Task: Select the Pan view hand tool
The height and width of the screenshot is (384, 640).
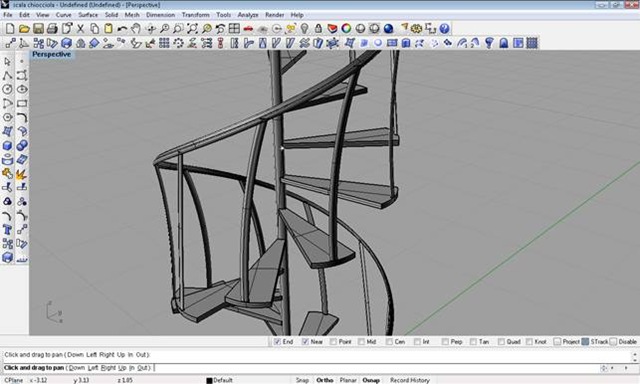Action: pyautogui.click(x=136, y=29)
